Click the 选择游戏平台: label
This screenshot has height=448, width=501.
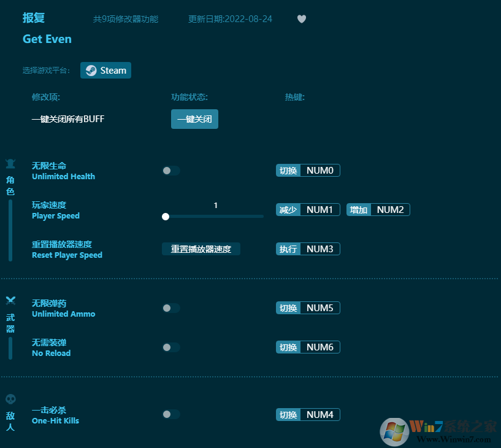47,71
